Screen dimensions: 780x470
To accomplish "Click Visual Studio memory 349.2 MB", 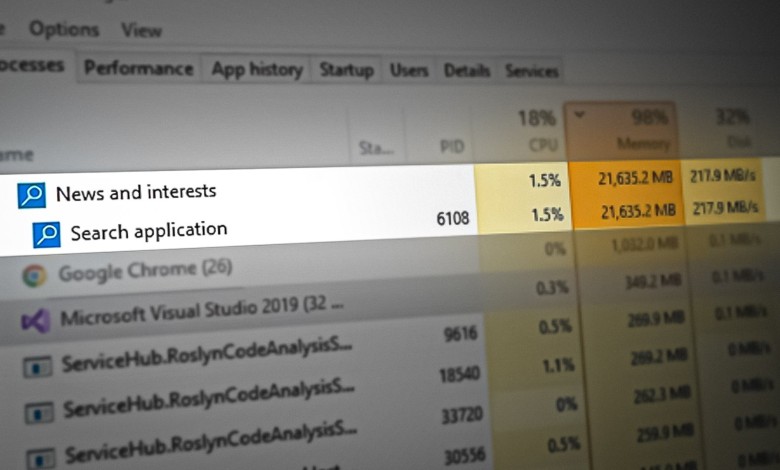I will point(654,282).
